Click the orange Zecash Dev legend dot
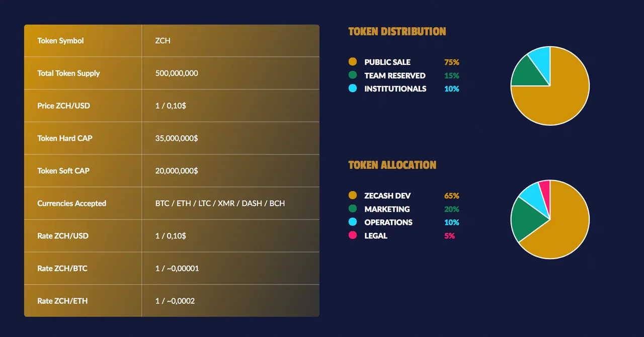644x337 pixels. click(353, 195)
